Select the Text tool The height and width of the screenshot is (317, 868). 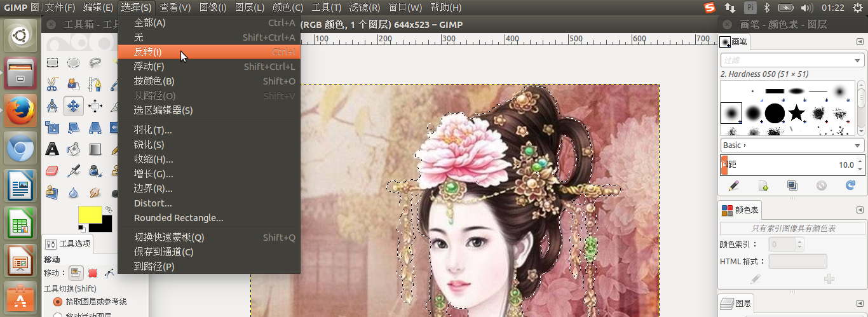52,149
